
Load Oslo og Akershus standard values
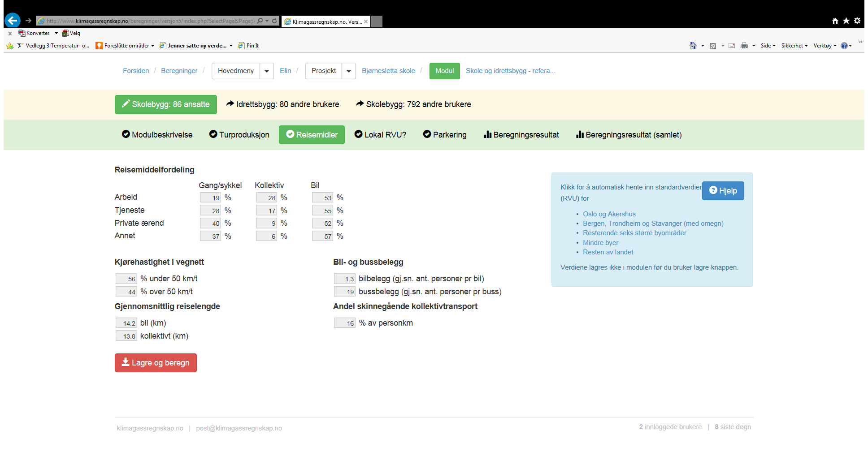coord(609,214)
